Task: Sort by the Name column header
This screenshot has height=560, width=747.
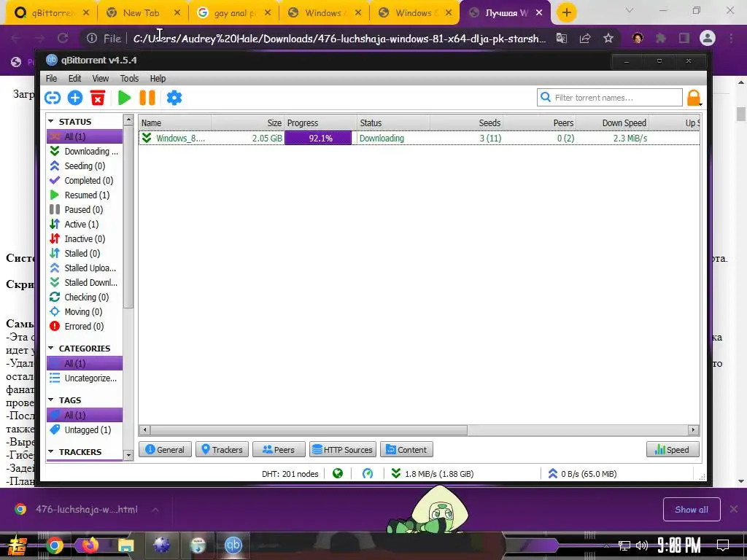Action: coord(175,122)
